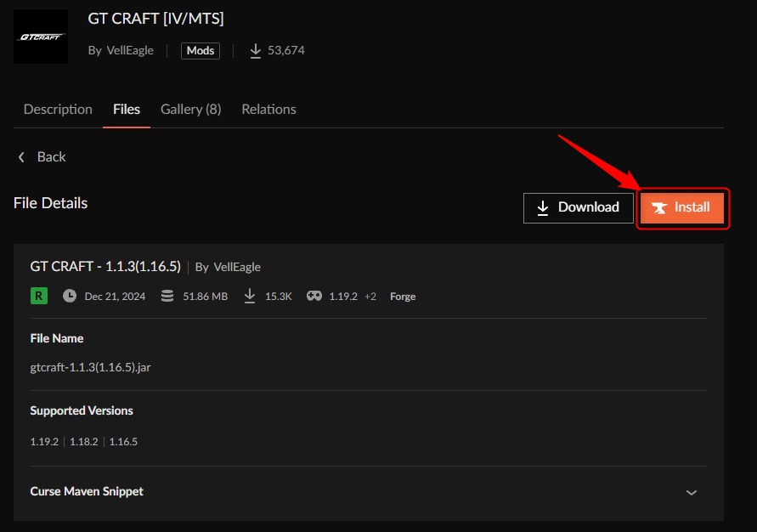757x532 pixels.
Task: Open the GT CRAFT project logo thumbnail
Action: (41, 37)
